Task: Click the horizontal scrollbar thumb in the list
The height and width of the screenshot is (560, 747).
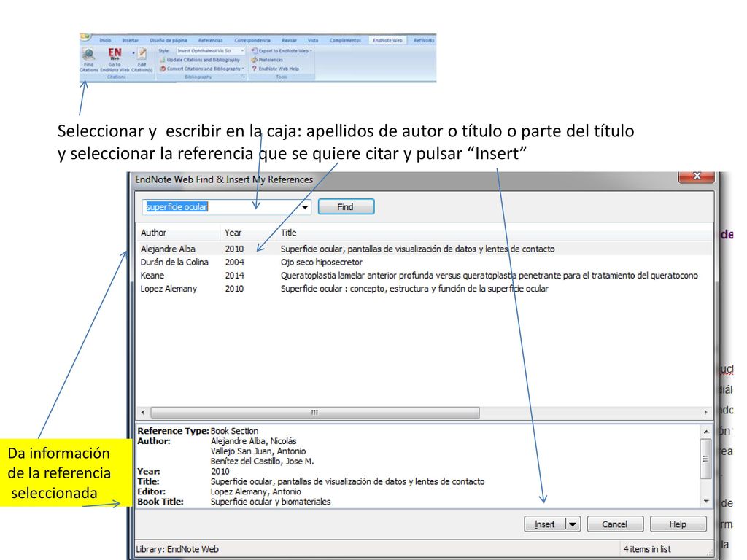Action: pos(315,413)
